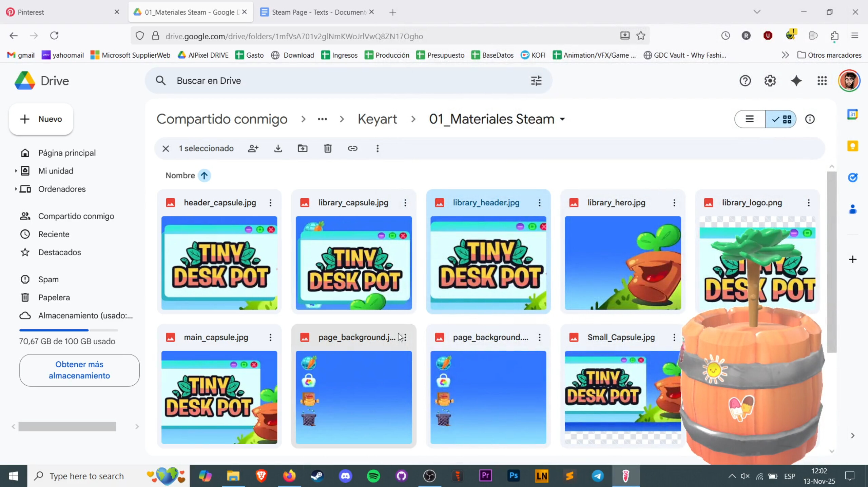Image resolution: width=868 pixels, height=487 pixels.
Task: Open the Google apps launcher grid
Action: pos(822,80)
